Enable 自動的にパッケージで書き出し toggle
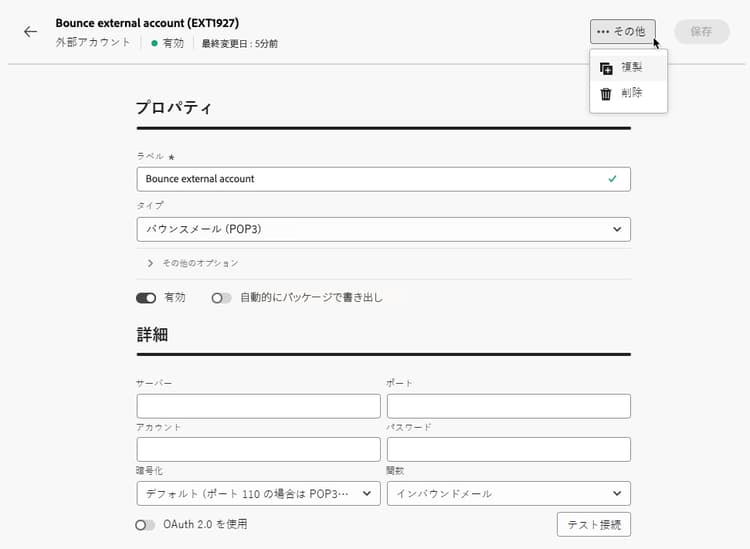 point(221,298)
